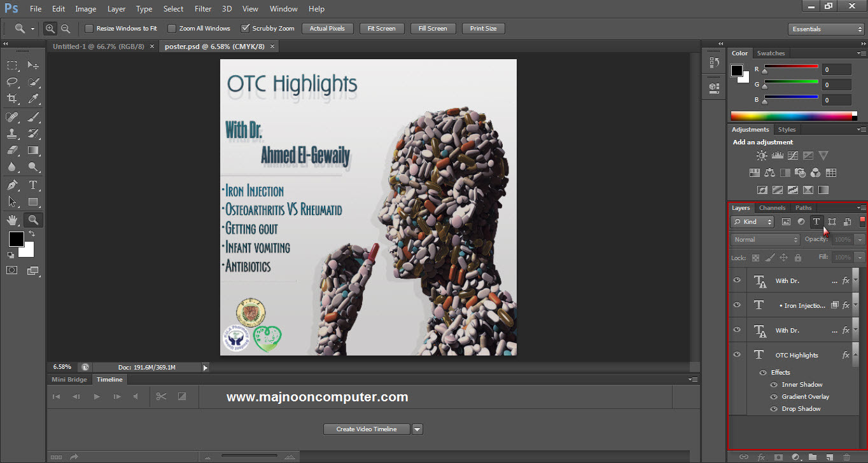Add a Hue/Saturation adjustment

pyautogui.click(x=755, y=172)
